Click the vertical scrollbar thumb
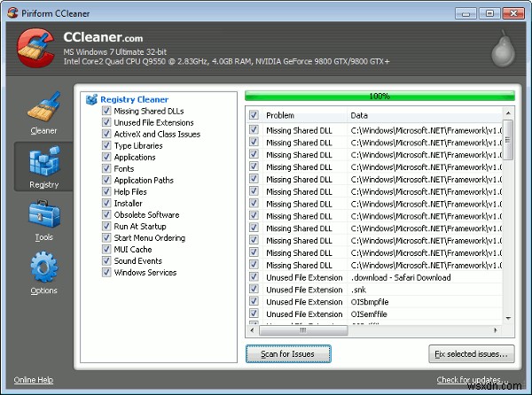 508,140
